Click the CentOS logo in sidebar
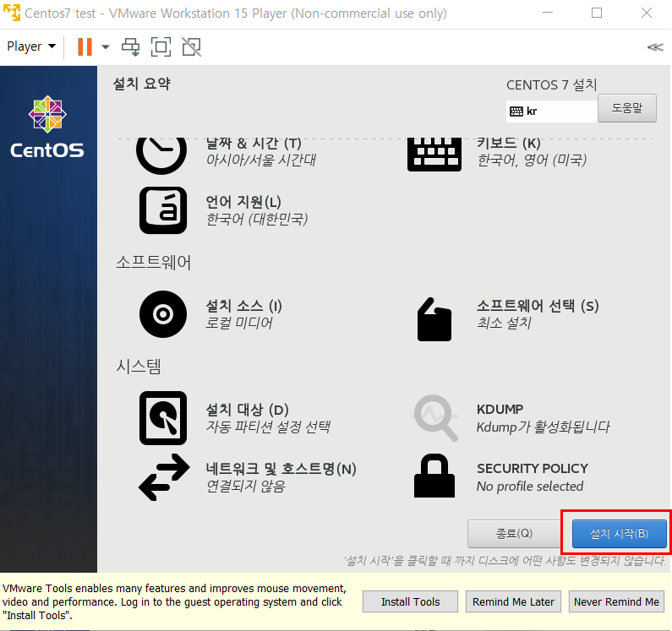672x631 pixels. click(47, 127)
